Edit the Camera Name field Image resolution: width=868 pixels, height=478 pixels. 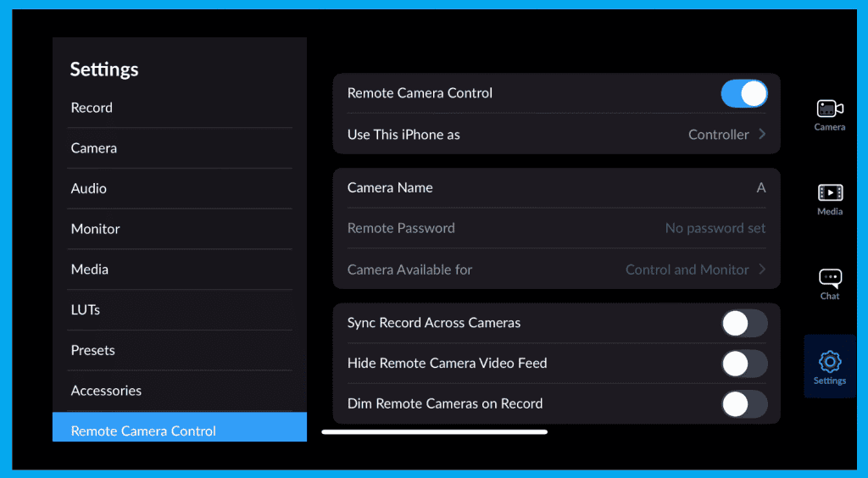(556, 188)
